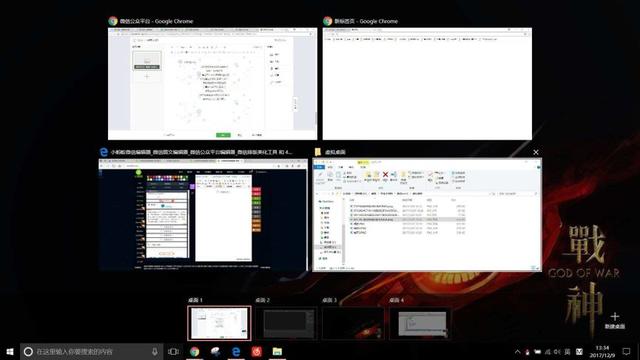The height and width of the screenshot is (360, 640).
Task: Open the Action Center notification icon
Action: [627, 351]
